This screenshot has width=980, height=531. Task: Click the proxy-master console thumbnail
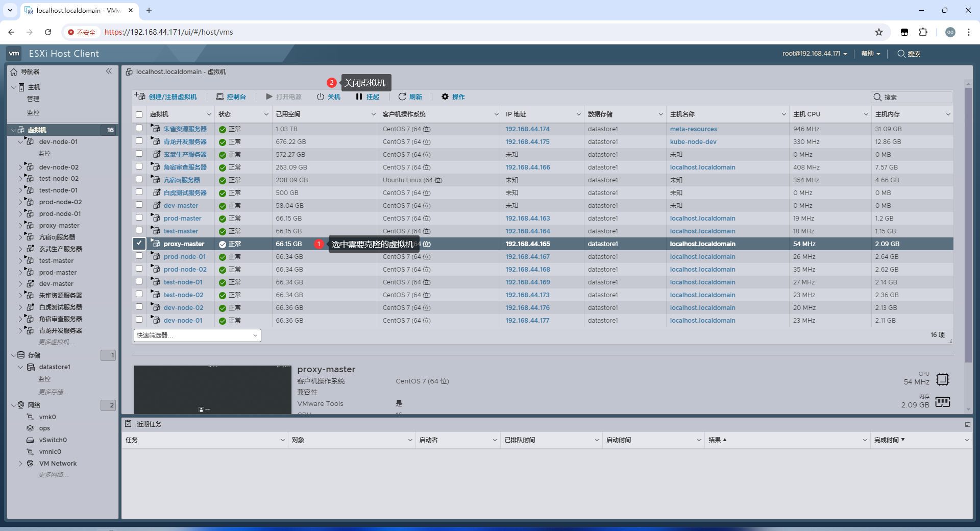[x=212, y=390]
